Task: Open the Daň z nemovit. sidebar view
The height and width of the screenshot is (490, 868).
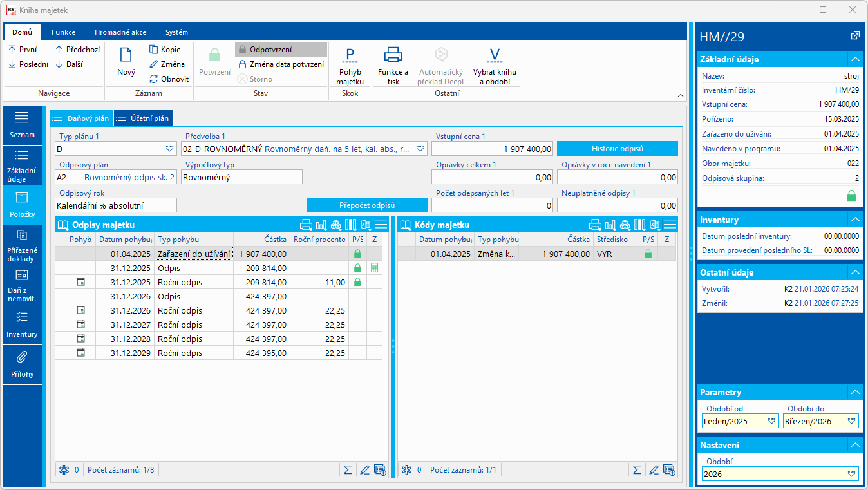Action: click(22, 285)
